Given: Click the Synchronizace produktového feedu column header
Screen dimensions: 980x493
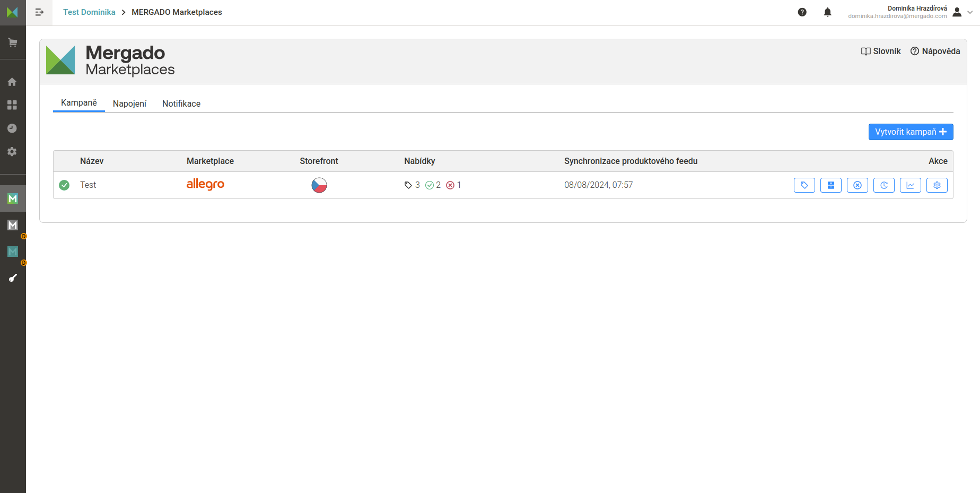Looking at the screenshot, I should click(631, 161).
